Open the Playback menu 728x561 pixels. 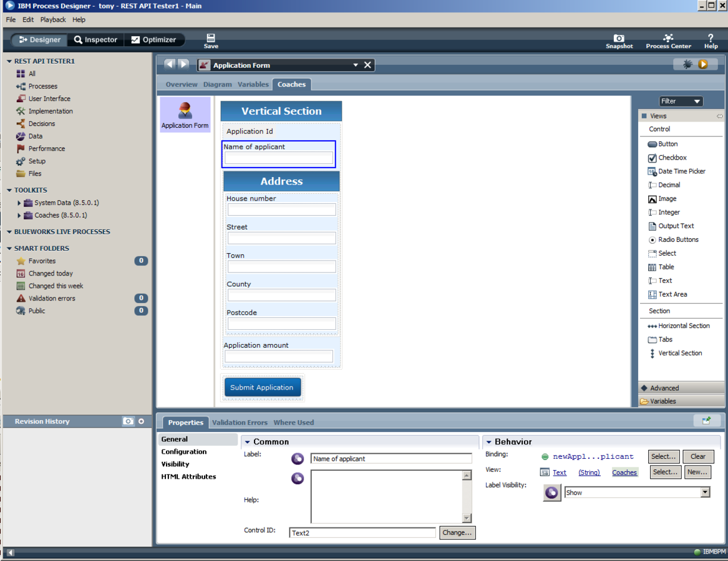[x=53, y=19]
